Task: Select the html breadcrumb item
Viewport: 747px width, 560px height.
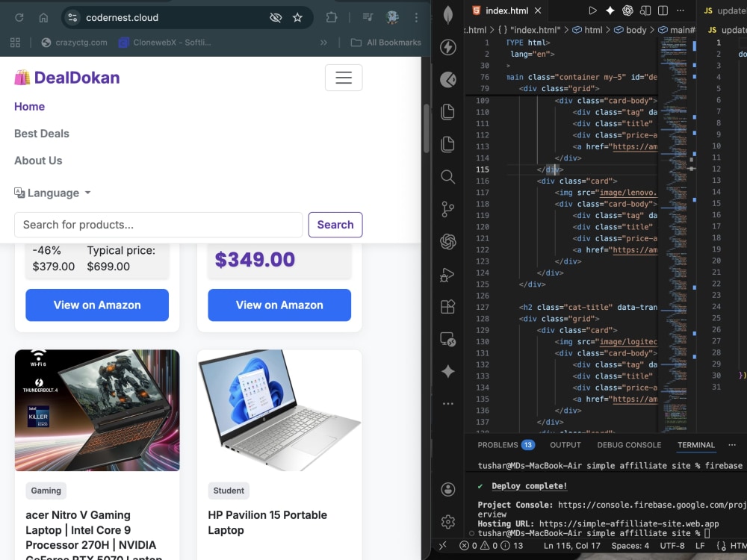Action: (587, 30)
